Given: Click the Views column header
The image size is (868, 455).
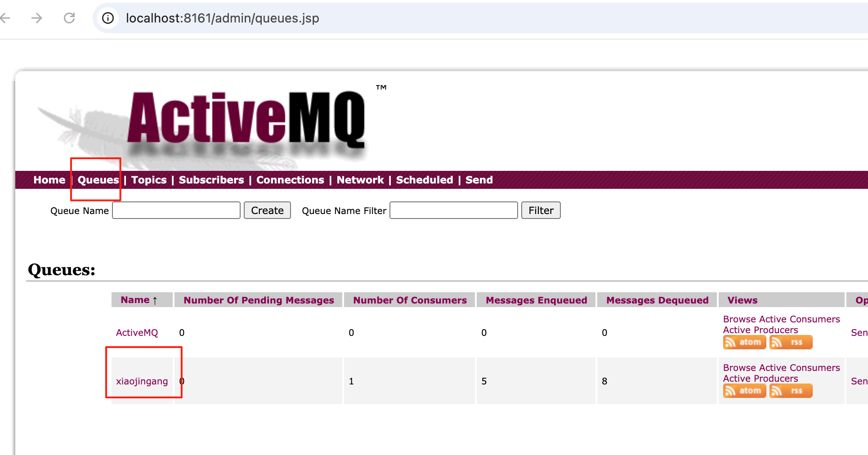Looking at the screenshot, I should [743, 300].
